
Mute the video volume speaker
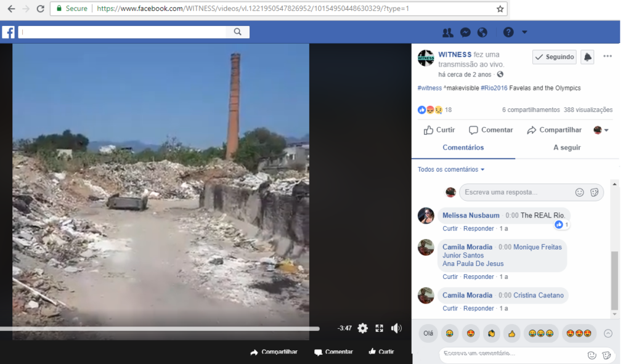click(x=396, y=328)
